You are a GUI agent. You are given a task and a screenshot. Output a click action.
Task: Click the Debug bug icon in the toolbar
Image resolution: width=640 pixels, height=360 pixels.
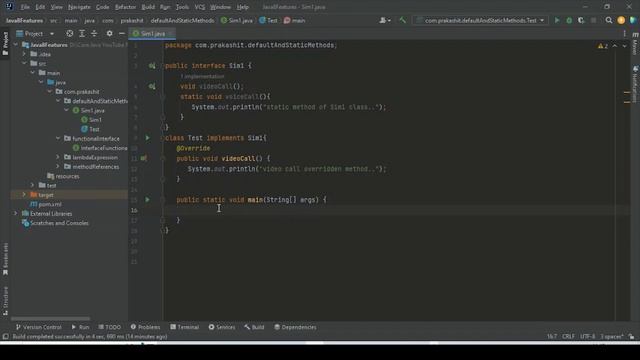click(x=569, y=20)
